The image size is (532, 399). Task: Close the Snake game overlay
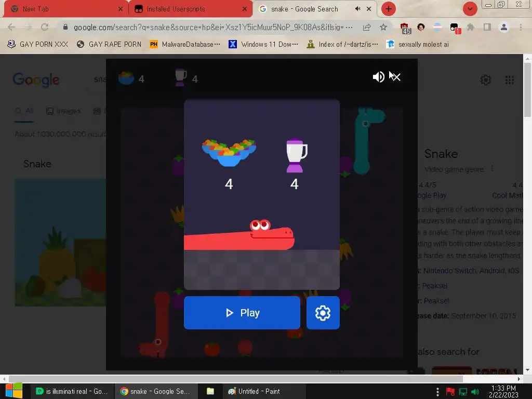pos(395,77)
